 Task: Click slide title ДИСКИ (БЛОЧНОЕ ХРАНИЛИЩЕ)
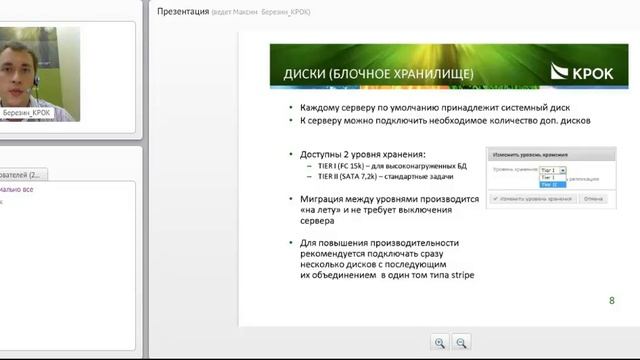coord(378,74)
